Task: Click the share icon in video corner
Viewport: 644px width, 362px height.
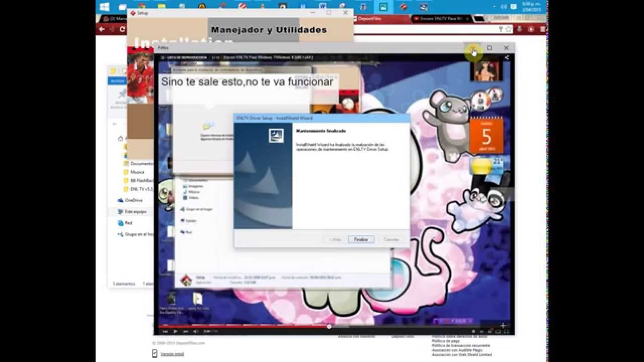Action: (x=507, y=58)
